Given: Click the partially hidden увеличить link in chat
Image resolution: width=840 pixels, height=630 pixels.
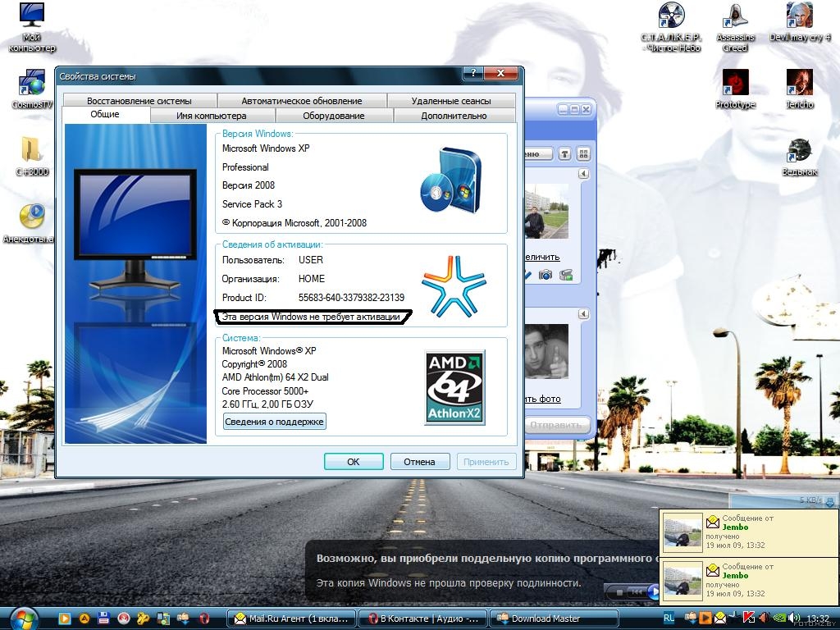Looking at the screenshot, I should click(542, 257).
